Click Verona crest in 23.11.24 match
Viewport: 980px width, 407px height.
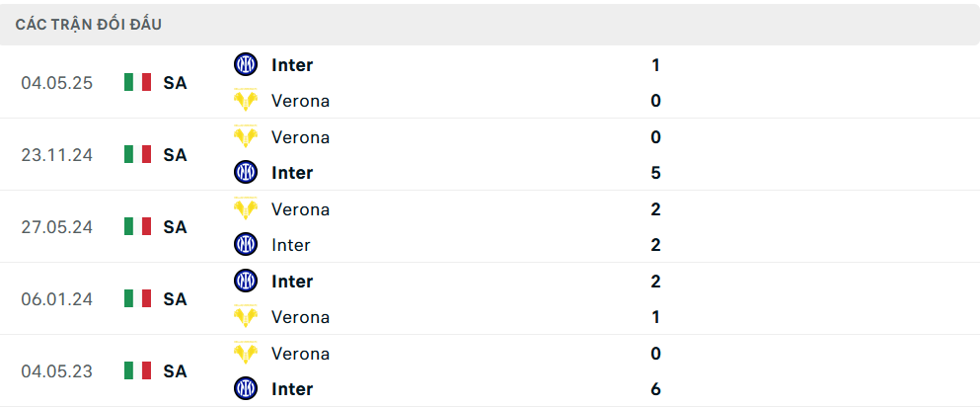pyautogui.click(x=245, y=137)
